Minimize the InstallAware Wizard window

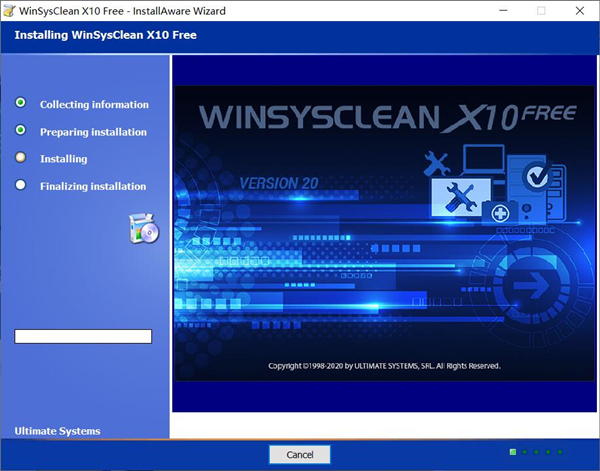click(496, 11)
